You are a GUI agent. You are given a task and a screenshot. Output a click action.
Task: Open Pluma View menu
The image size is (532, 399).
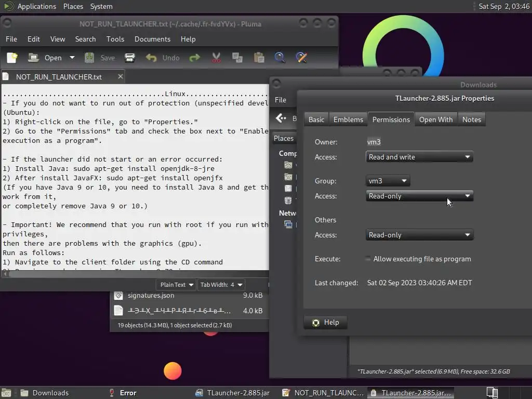coord(58,39)
